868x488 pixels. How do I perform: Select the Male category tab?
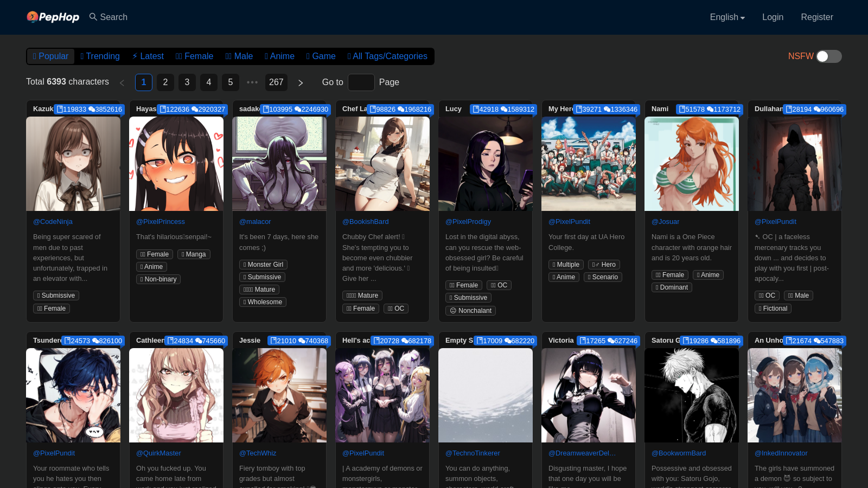click(x=239, y=56)
